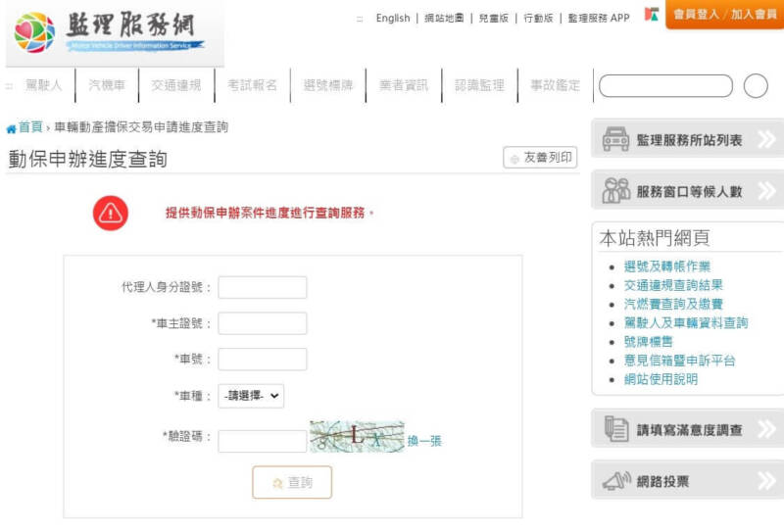
Task: Click the home icon in breadcrumb
Action: click(x=11, y=128)
